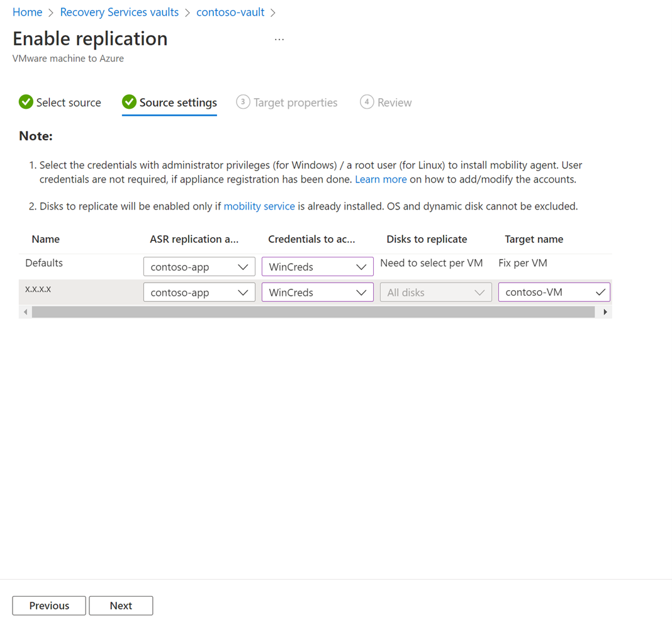
Task: Select the x.x.x.x machine row label
Action: tap(38, 289)
